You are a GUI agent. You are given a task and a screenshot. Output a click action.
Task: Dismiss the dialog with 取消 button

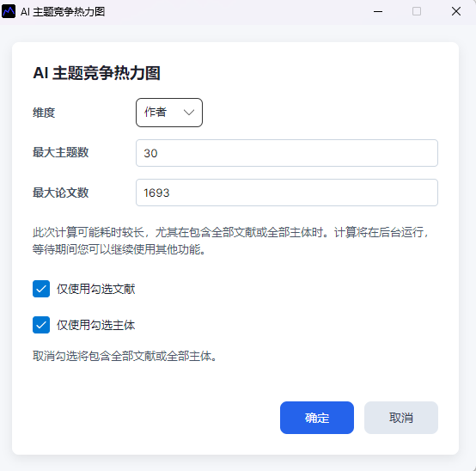[x=401, y=418]
